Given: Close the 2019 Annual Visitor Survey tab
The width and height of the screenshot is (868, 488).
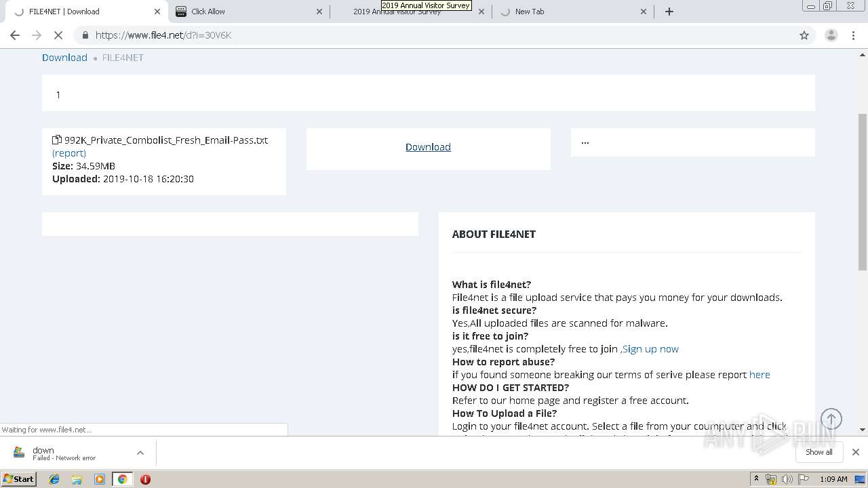Looking at the screenshot, I should tap(481, 12).
